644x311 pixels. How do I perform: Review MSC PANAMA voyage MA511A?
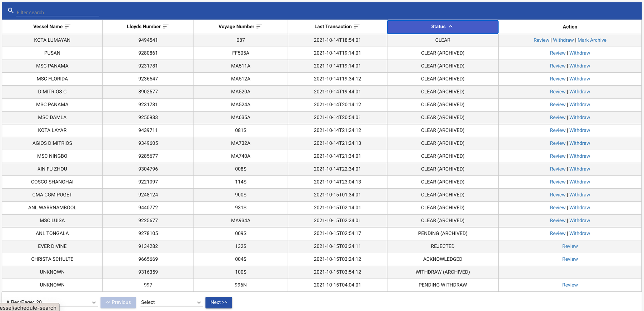[558, 66]
